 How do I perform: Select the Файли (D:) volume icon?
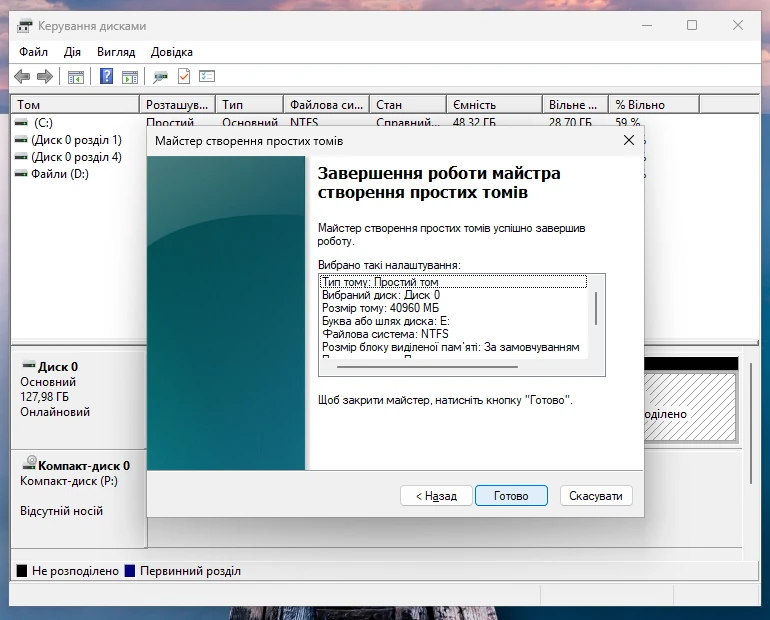[x=21, y=174]
